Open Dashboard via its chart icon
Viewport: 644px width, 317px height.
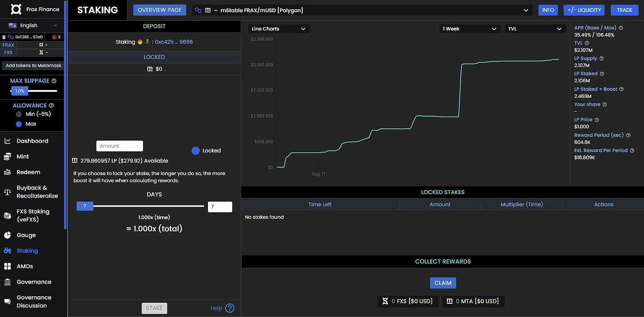tap(7, 141)
